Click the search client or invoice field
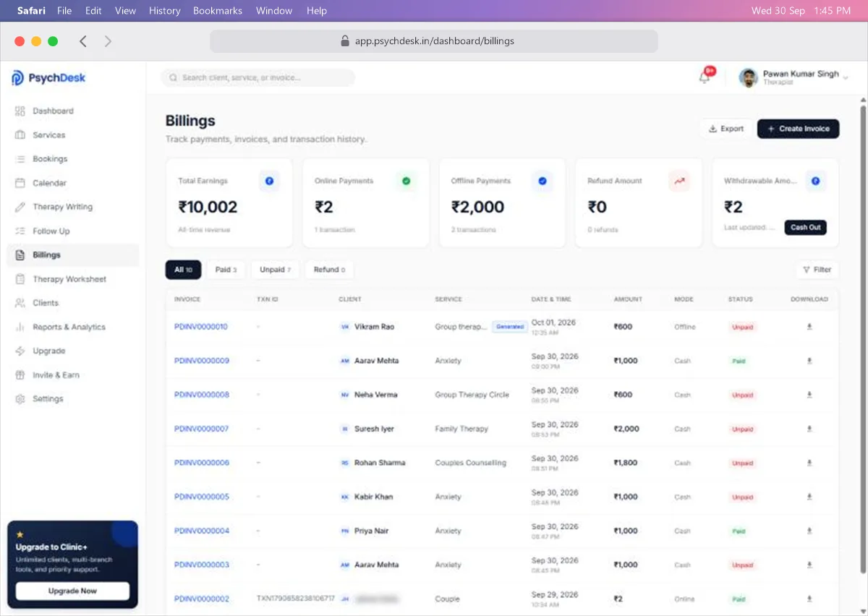The image size is (868, 616). click(258, 77)
